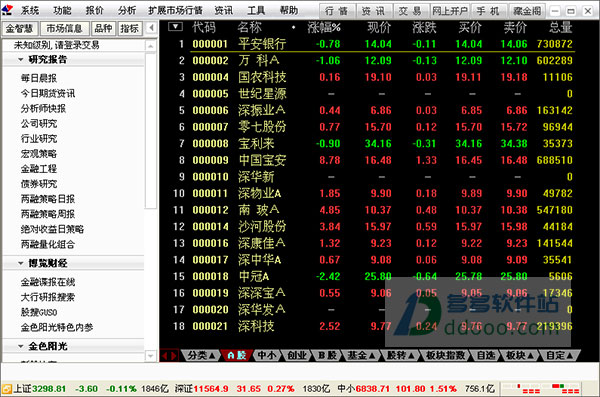Image resolution: width=600 pixels, height=397 pixels.
Task: Open 债券研究
Action: [x=39, y=184]
